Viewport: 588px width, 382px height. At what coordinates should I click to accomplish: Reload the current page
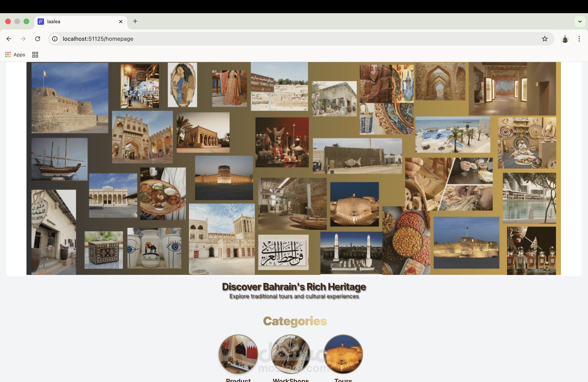[38, 39]
